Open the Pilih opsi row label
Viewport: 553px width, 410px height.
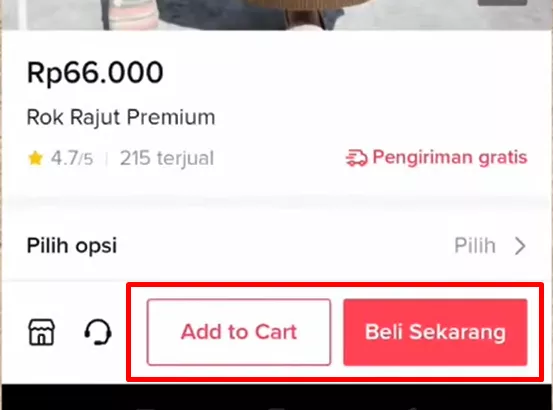coord(72,246)
